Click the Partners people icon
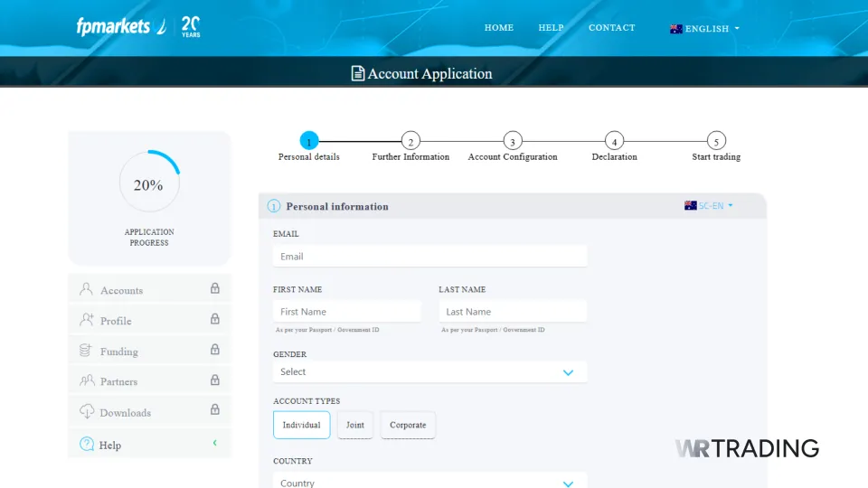868x488 pixels. click(x=87, y=380)
